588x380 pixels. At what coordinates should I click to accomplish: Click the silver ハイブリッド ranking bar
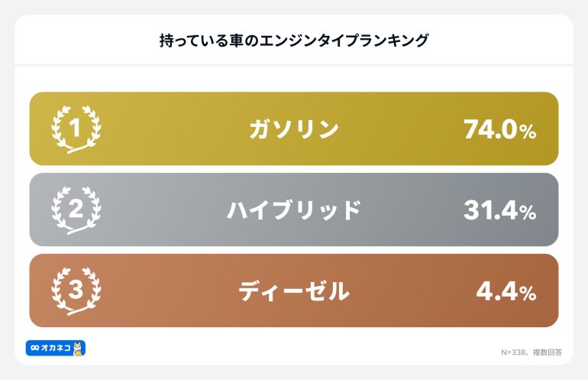(x=294, y=209)
